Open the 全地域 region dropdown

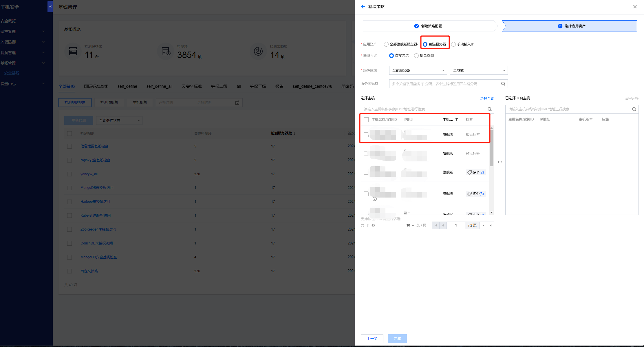479,70
